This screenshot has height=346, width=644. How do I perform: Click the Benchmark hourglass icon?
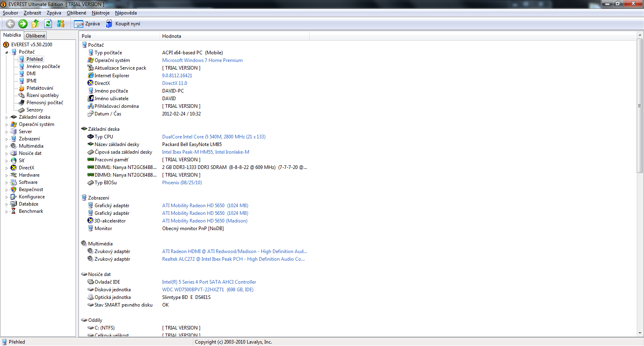[14, 211]
